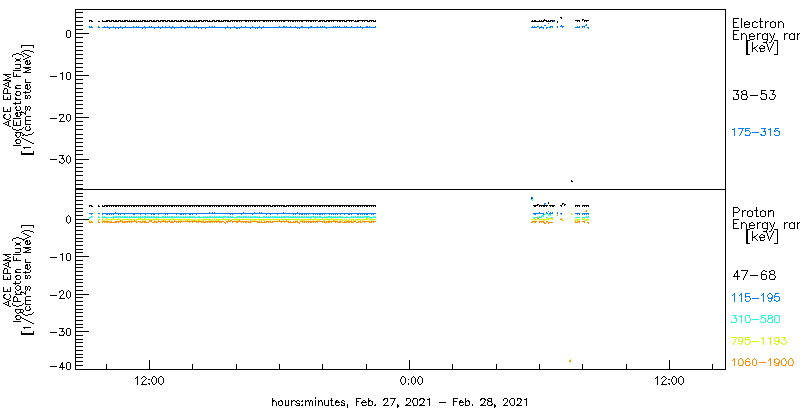Click the -20 tick label on electron axis
Screen dimensions: 800x410
click(x=62, y=118)
